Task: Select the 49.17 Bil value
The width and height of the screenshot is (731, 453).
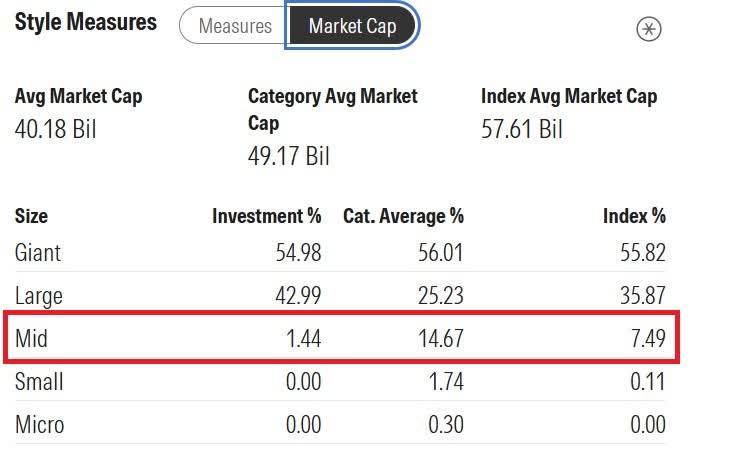Action: (x=289, y=156)
